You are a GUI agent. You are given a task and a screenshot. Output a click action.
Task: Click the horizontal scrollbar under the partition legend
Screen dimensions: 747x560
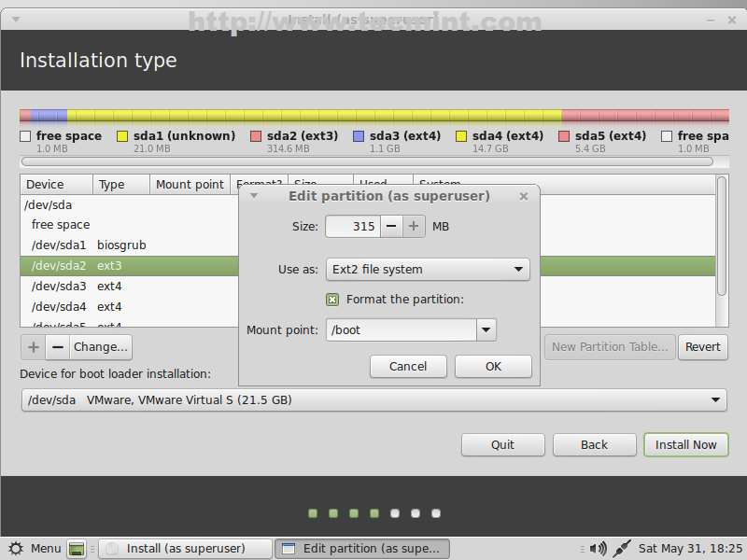(x=367, y=161)
